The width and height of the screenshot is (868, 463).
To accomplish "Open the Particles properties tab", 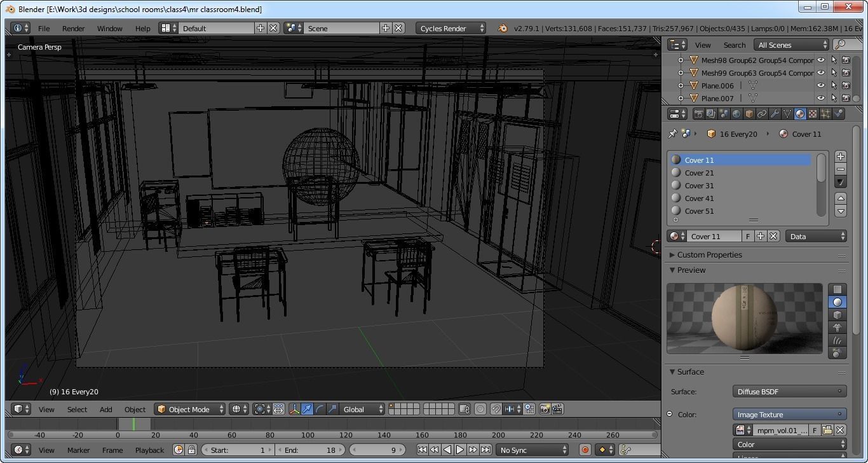I will click(x=825, y=114).
